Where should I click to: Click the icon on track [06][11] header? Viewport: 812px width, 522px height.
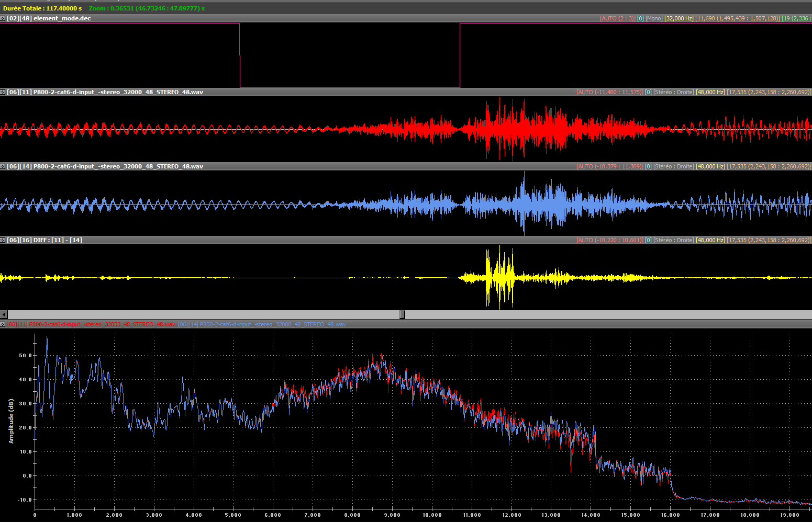point(3,92)
